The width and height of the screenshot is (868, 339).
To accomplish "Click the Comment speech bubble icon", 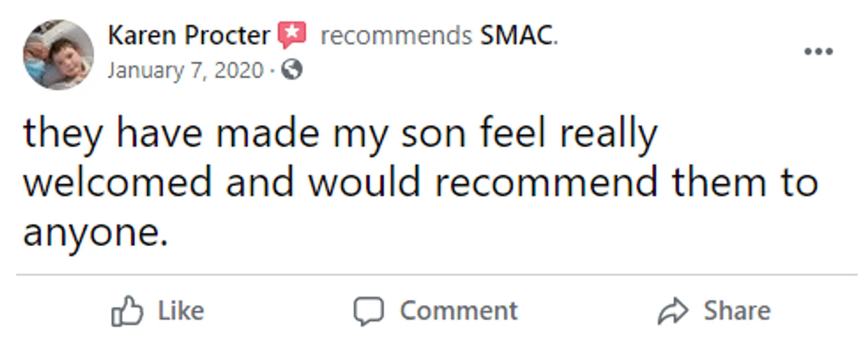I will point(369,311).
